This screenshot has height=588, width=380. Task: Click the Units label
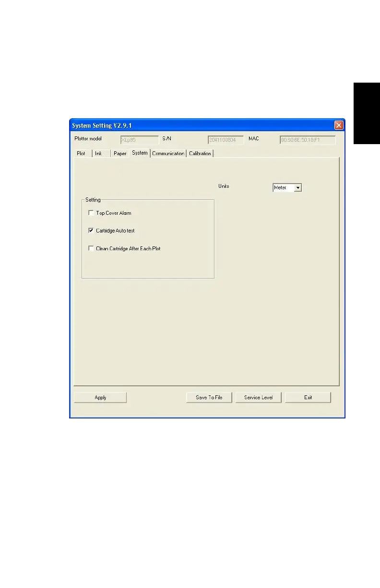coord(224,186)
